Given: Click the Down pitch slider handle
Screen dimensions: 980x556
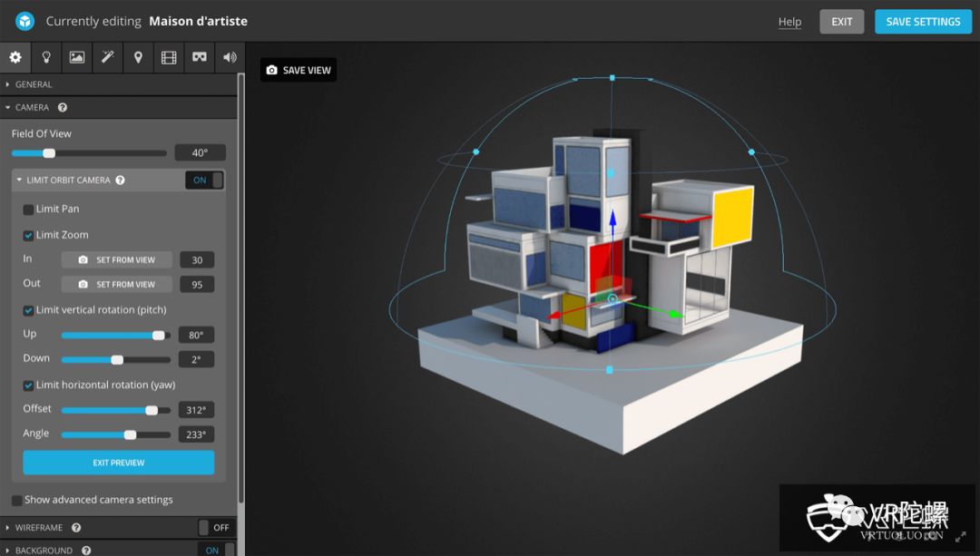Looking at the screenshot, I should pyautogui.click(x=117, y=360).
